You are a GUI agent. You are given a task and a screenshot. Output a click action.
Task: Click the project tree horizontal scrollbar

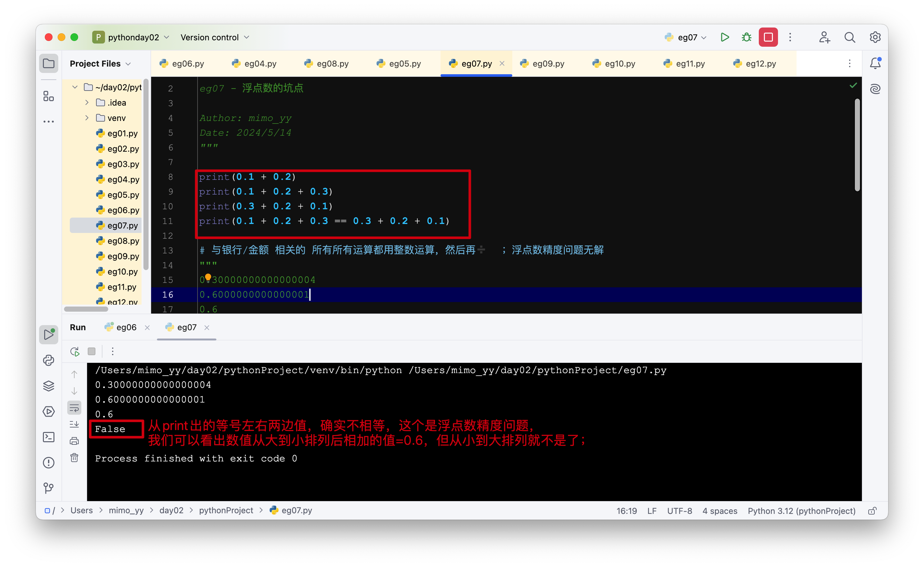pyautogui.click(x=86, y=309)
